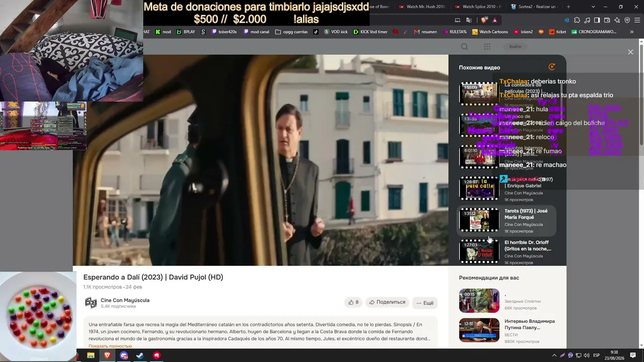Switch to the Watch Splice 2010 tab

pos(478,7)
